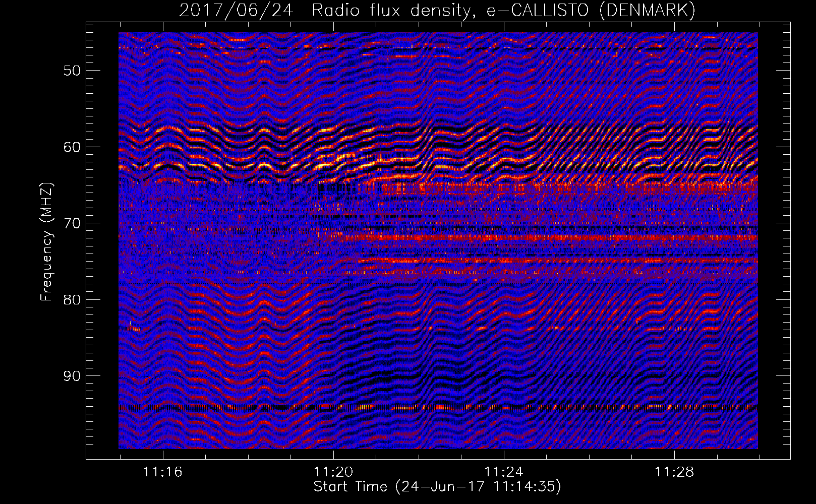Click the 'Frequency (MHZ)' axis label

tap(46, 241)
